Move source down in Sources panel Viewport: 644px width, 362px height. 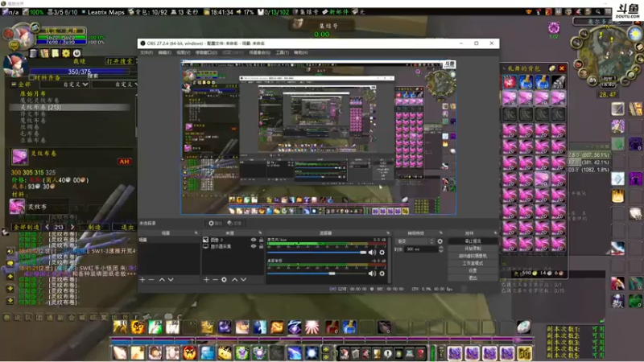tap(244, 279)
